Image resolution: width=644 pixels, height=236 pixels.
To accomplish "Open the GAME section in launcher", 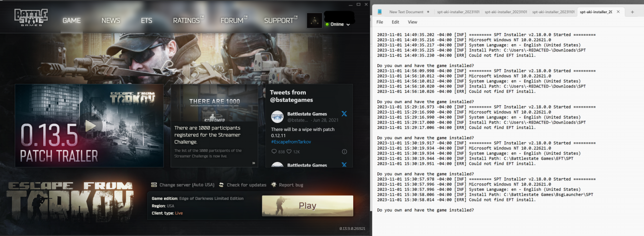I will (x=71, y=21).
